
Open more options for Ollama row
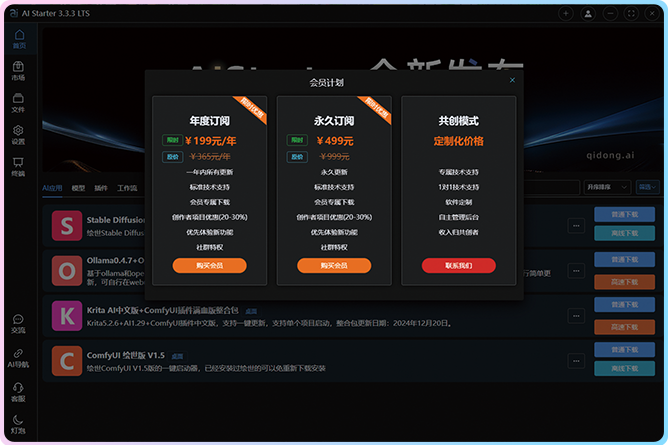576,271
